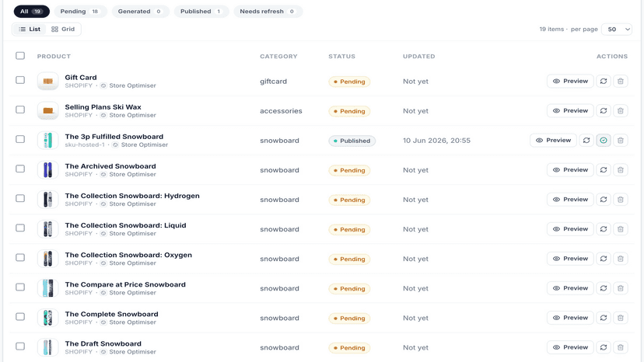Viewport: 644px width, 362px height.
Task: Refresh The Archived Snowboard
Action: tap(604, 170)
